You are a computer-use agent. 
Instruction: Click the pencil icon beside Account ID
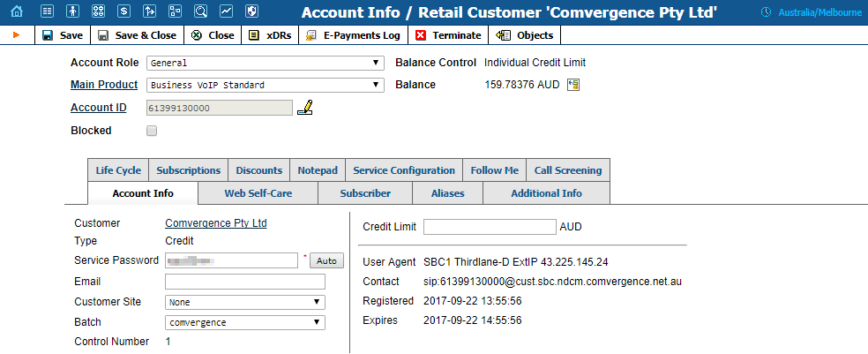click(305, 108)
